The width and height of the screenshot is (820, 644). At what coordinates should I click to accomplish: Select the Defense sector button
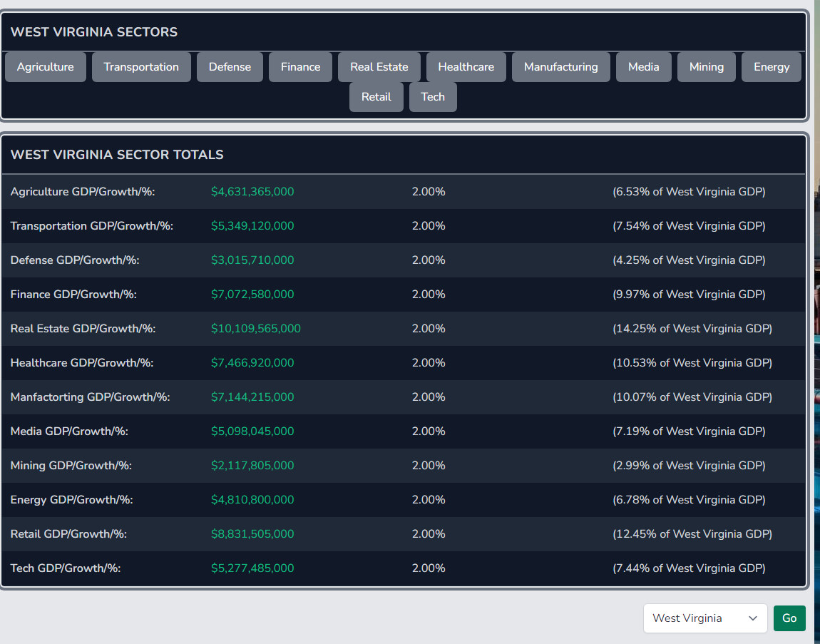pyautogui.click(x=230, y=67)
